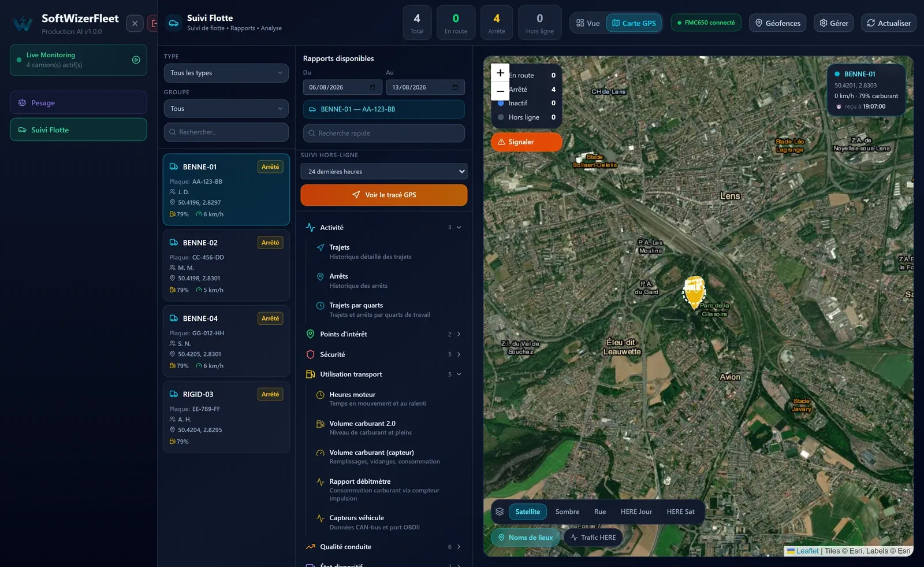Click the map layers stack icon
This screenshot has height=567, width=924.
pos(500,512)
